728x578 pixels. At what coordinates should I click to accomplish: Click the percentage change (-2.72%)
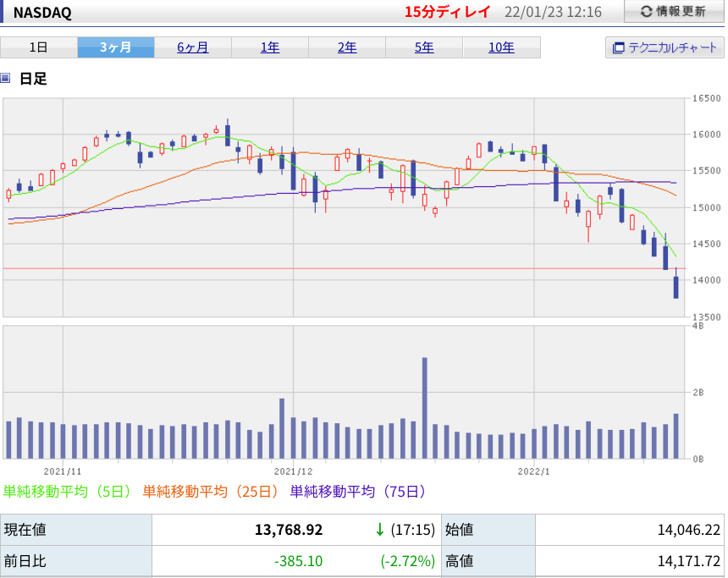408,561
